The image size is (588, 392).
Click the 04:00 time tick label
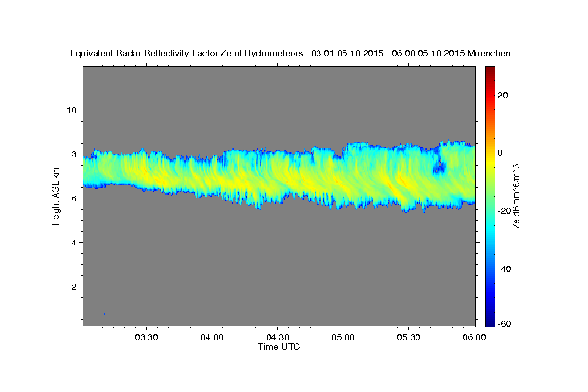(x=212, y=338)
